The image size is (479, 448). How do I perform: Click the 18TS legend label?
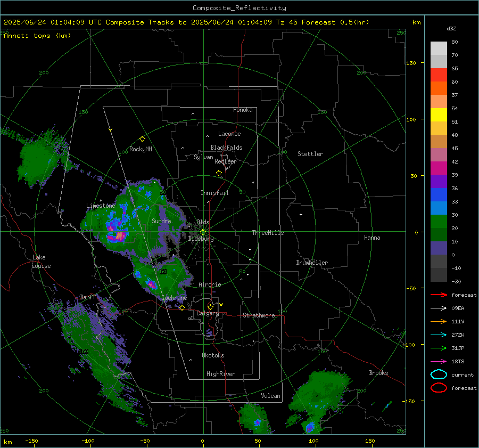coord(458,362)
